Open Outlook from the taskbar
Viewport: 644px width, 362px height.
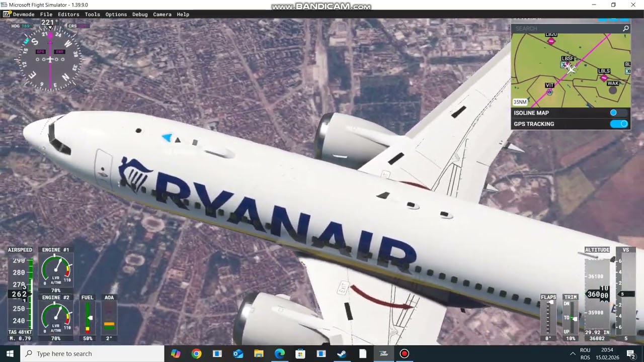(238, 353)
